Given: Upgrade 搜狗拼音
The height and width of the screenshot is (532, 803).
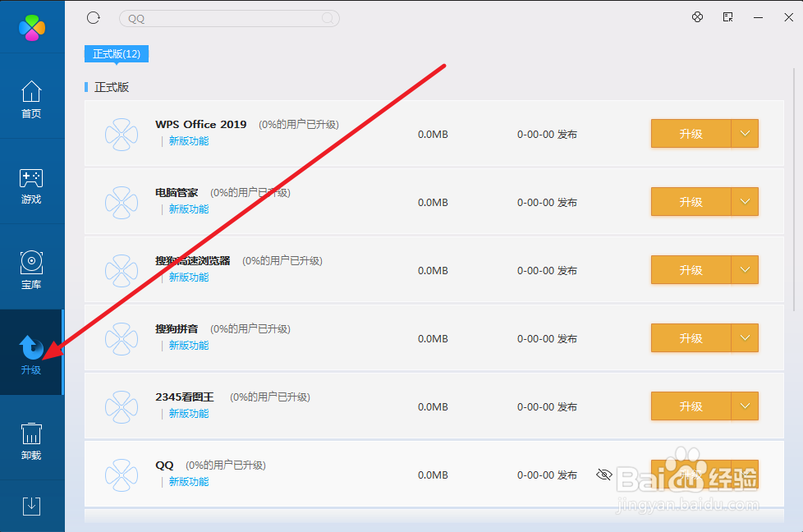Looking at the screenshot, I should pos(691,338).
